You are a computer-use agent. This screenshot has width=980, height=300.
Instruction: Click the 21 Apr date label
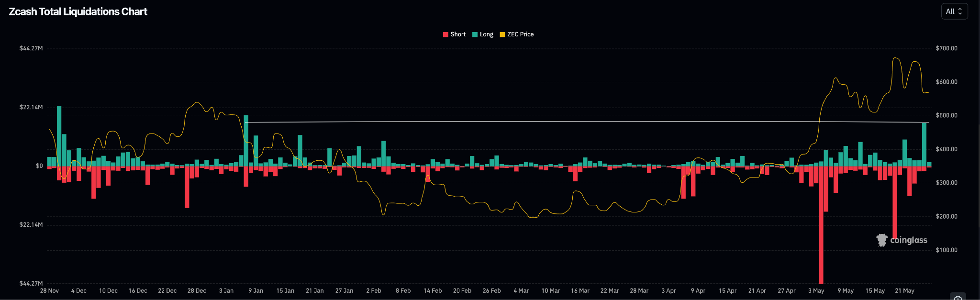757,291
